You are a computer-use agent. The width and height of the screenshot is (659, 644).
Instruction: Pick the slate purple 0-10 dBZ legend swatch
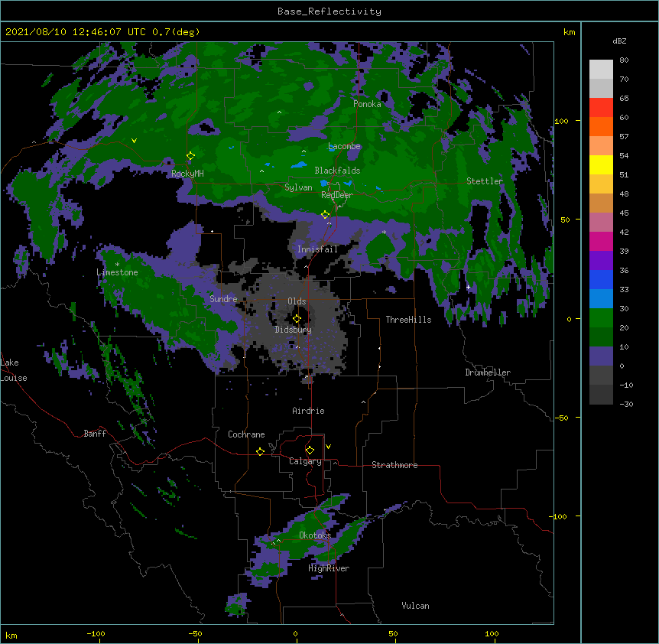[x=601, y=356]
